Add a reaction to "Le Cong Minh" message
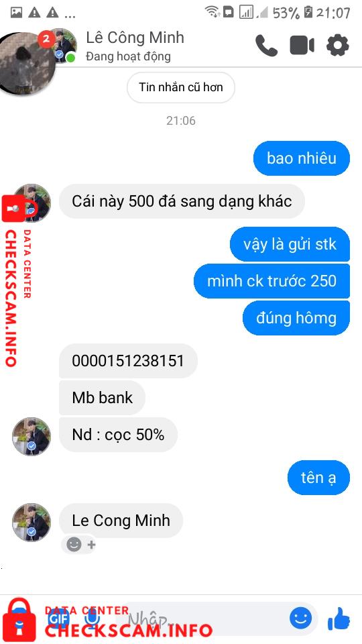This screenshot has height=644, width=362. [80, 545]
